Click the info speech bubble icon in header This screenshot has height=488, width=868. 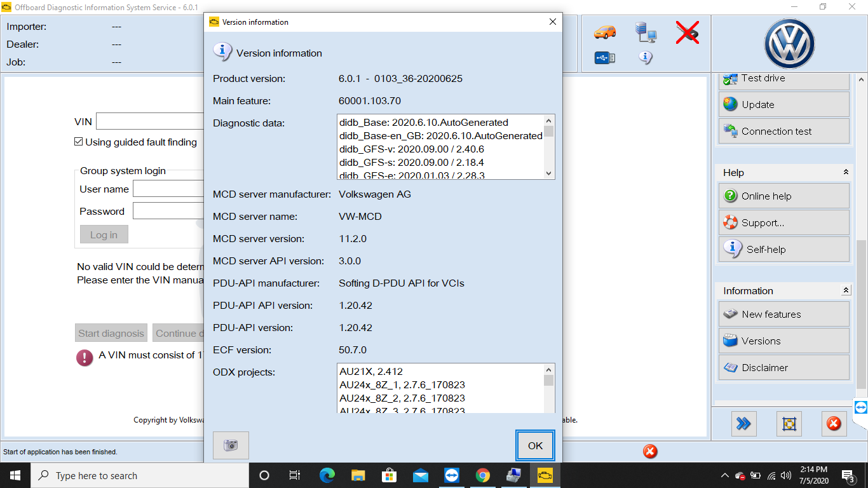pos(646,58)
